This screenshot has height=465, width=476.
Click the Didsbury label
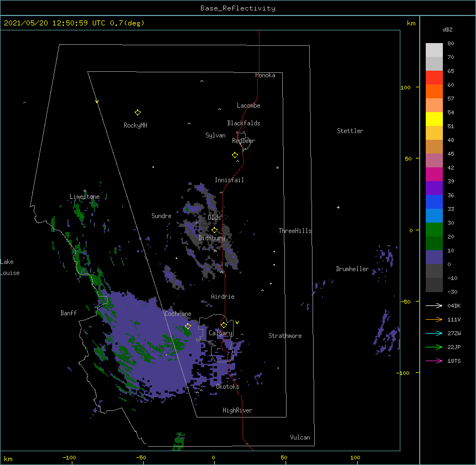[x=212, y=238]
